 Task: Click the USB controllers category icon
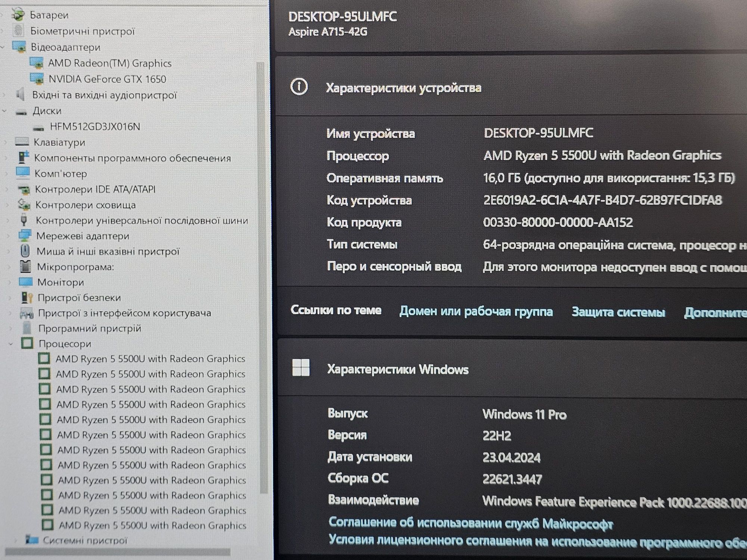click(x=24, y=220)
